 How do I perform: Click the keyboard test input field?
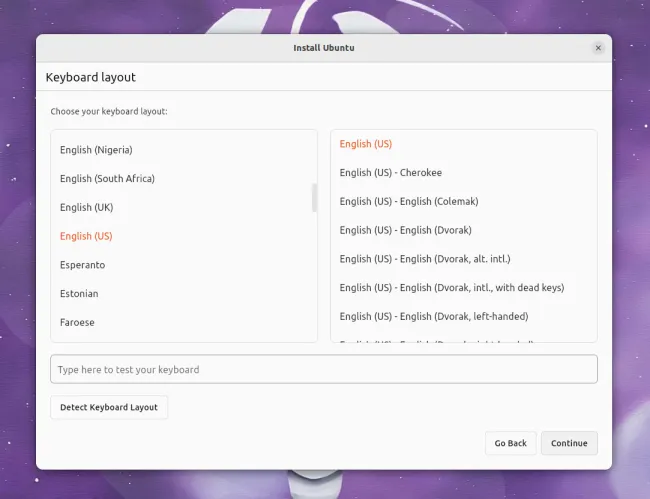point(324,369)
